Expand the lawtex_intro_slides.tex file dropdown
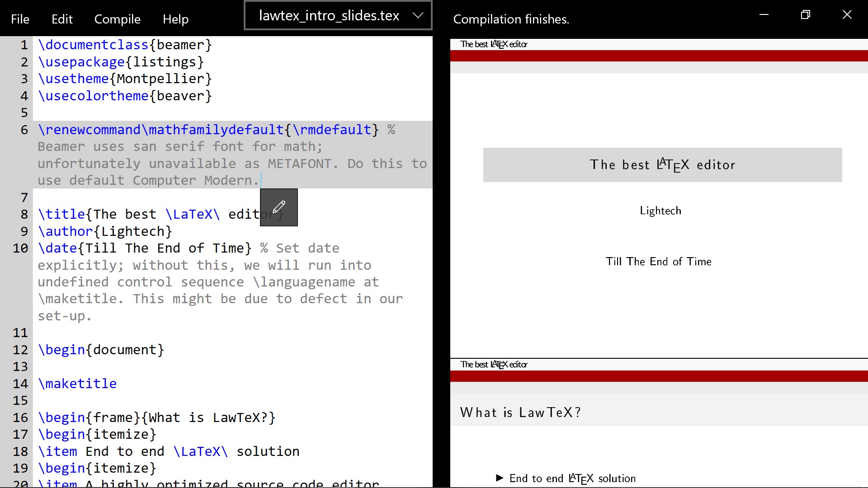The image size is (868, 488). [x=329, y=16]
